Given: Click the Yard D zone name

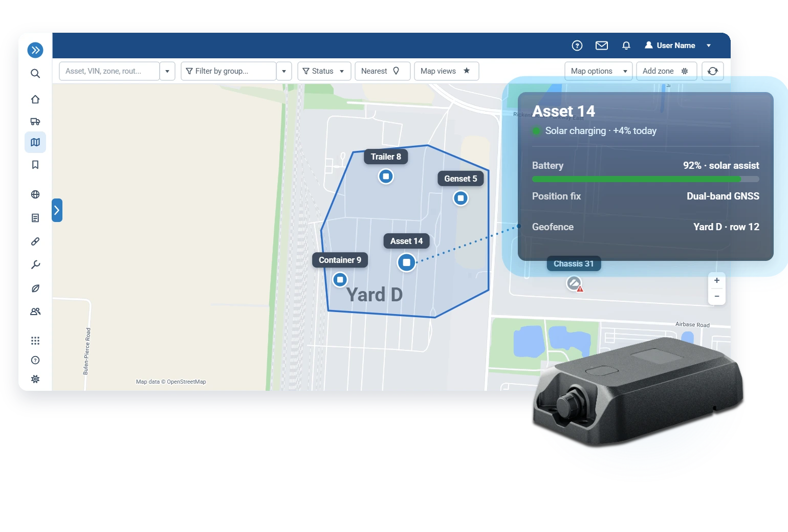Looking at the screenshot, I should pyautogui.click(x=375, y=295).
